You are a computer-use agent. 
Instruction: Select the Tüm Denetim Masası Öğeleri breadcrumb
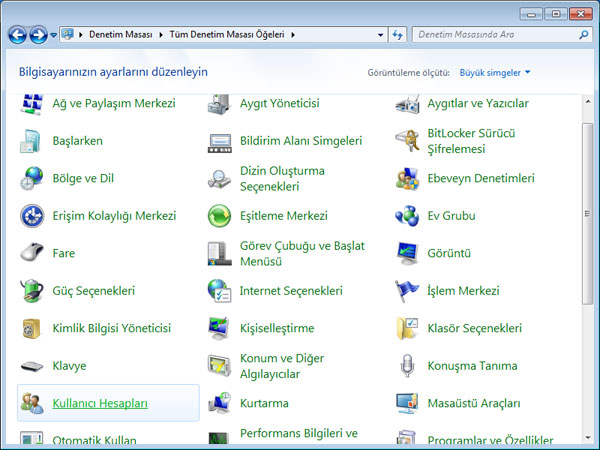pos(227,35)
